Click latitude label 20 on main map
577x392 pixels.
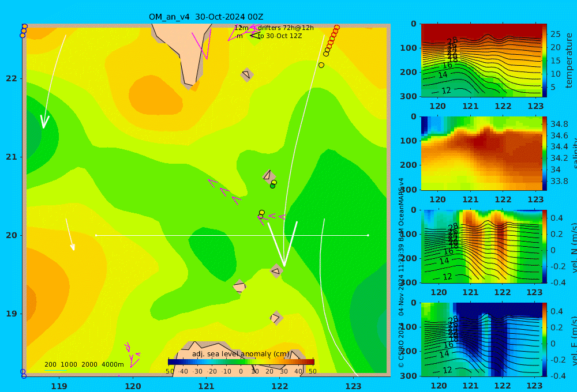tap(12, 235)
